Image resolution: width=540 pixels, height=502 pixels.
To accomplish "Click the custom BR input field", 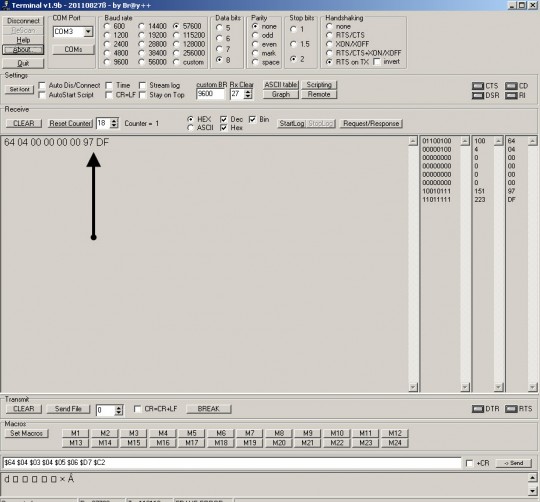I will pyautogui.click(x=210, y=94).
